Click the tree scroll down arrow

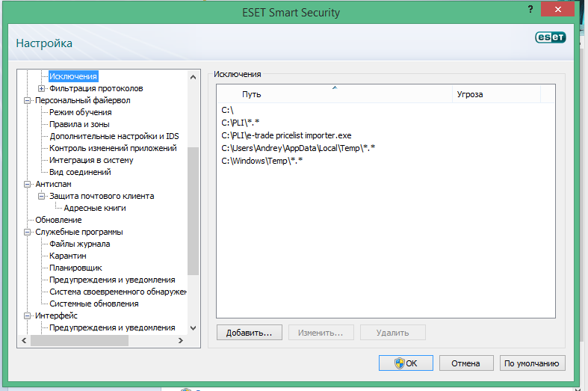point(193,328)
